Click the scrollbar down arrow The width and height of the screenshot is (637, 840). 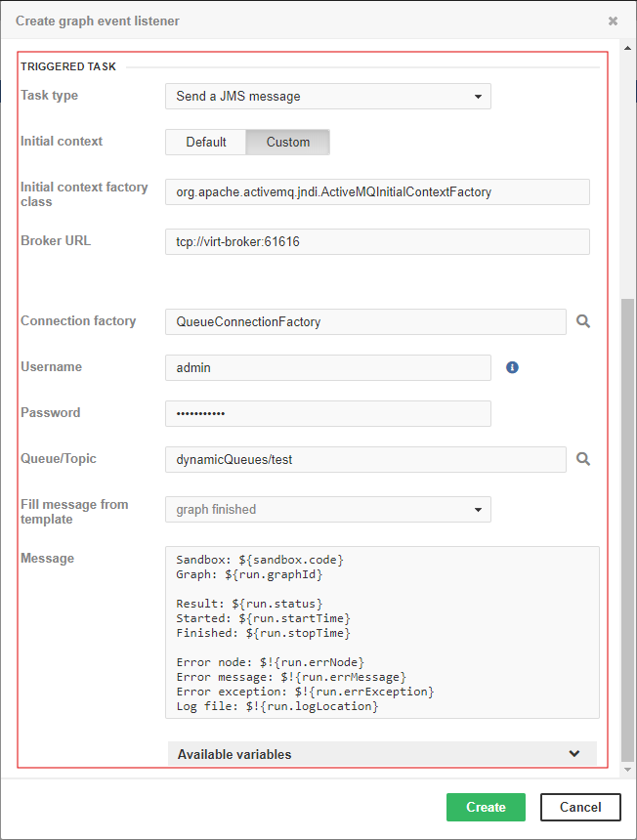click(627, 771)
